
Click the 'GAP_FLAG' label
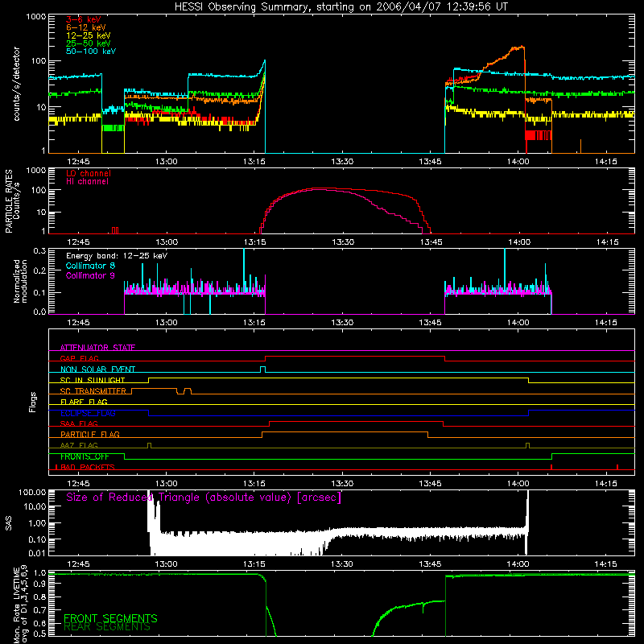(x=79, y=358)
